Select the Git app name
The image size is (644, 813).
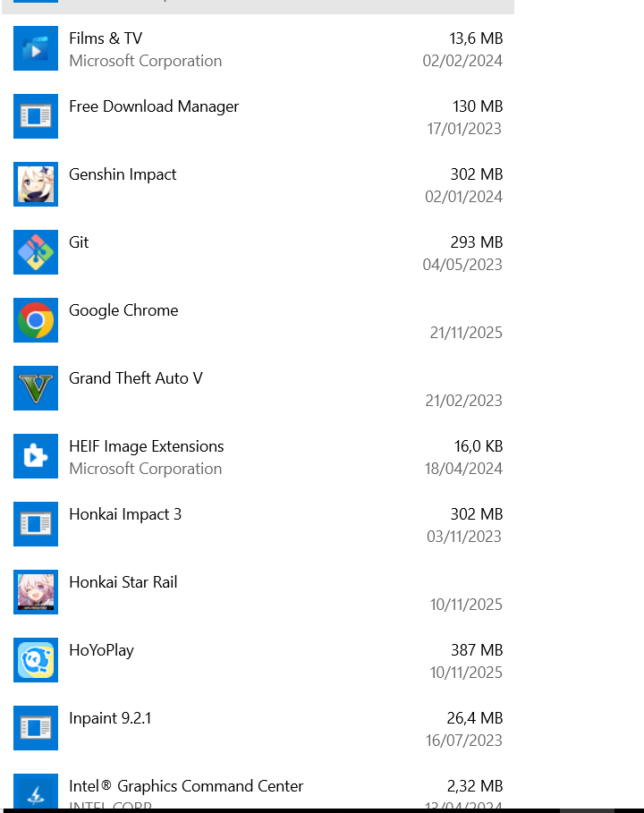click(79, 242)
